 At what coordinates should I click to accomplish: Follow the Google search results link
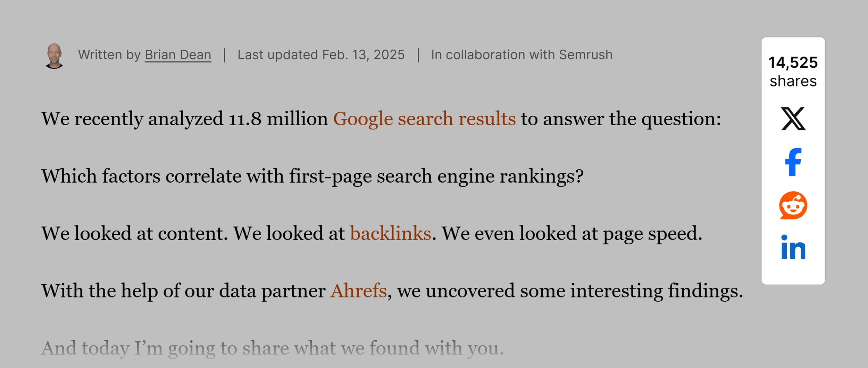coord(424,119)
